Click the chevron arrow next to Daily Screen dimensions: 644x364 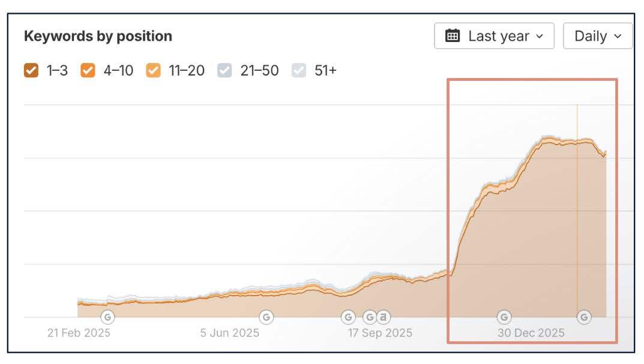(x=618, y=37)
